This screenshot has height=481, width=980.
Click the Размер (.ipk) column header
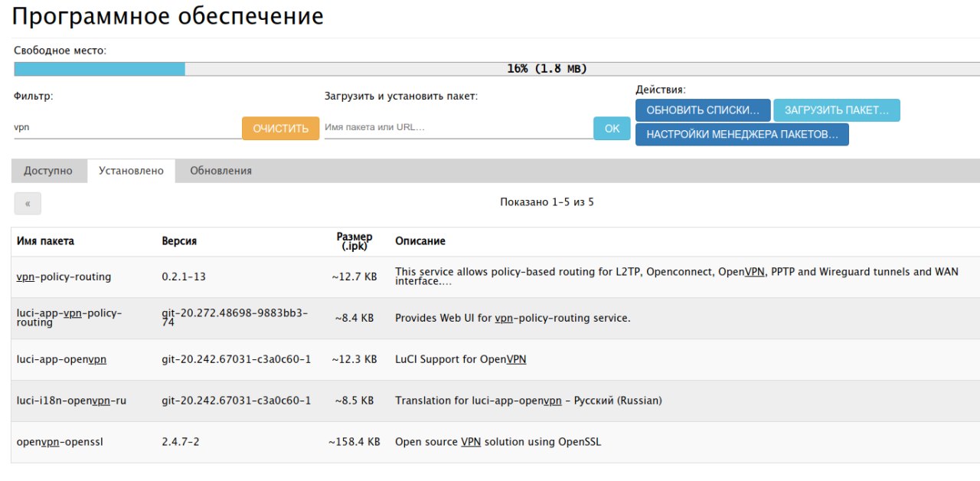pyautogui.click(x=354, y=241)
